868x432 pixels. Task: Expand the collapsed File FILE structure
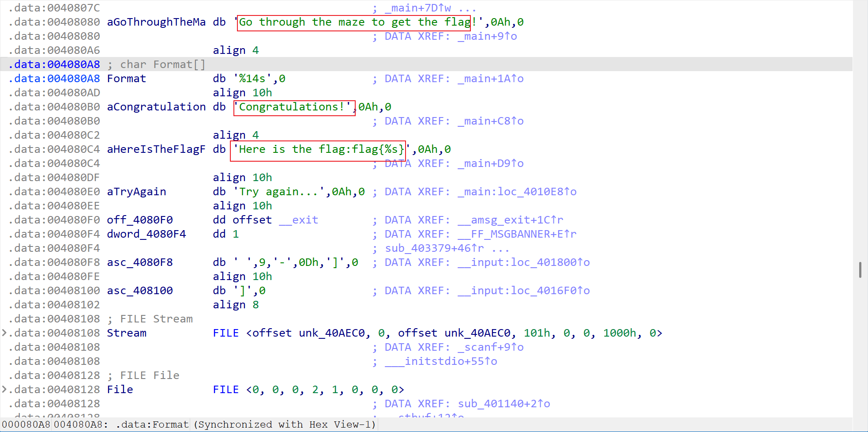(x=4, y=389)
